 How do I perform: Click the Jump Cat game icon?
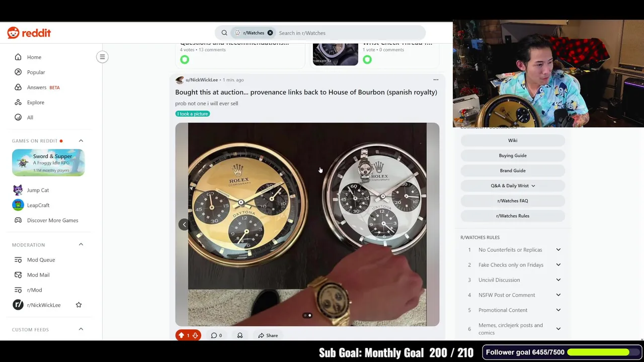coord(18,190)
